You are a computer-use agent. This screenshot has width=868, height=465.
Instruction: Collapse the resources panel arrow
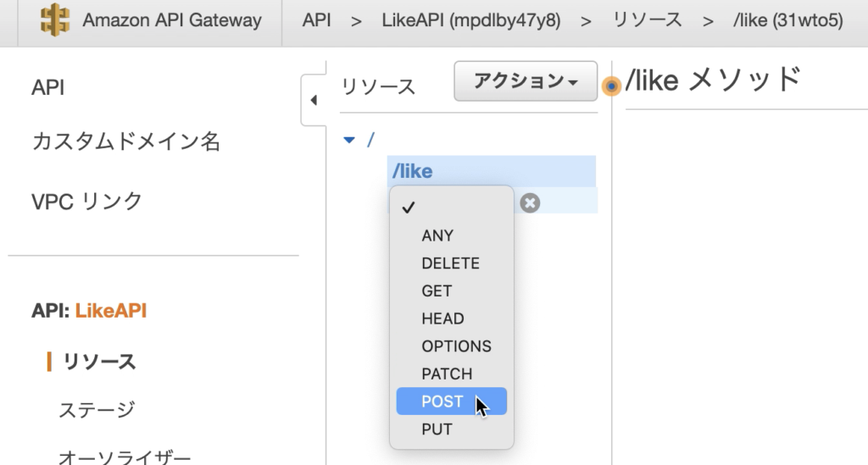(314, 100)
